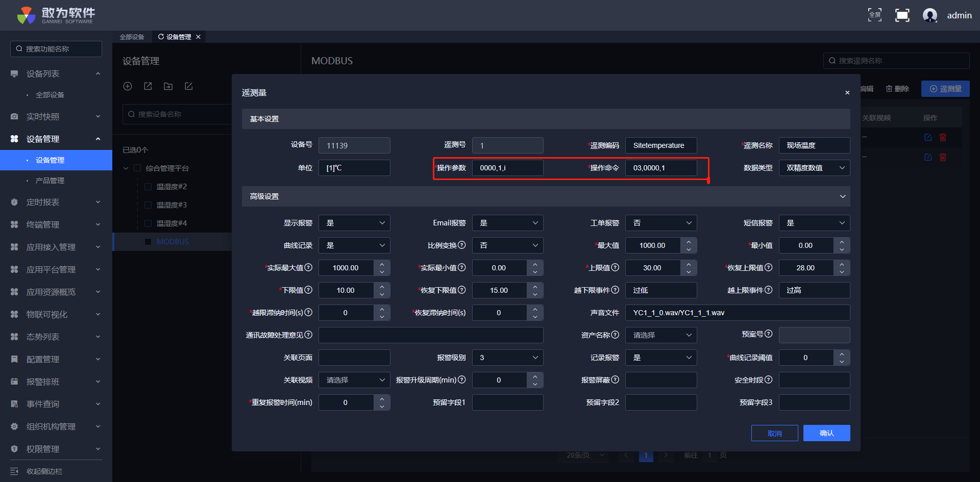The image size is (980, 482).
Task: Open 产品管理 in the sidebar
Action: (x=50, y=181)
